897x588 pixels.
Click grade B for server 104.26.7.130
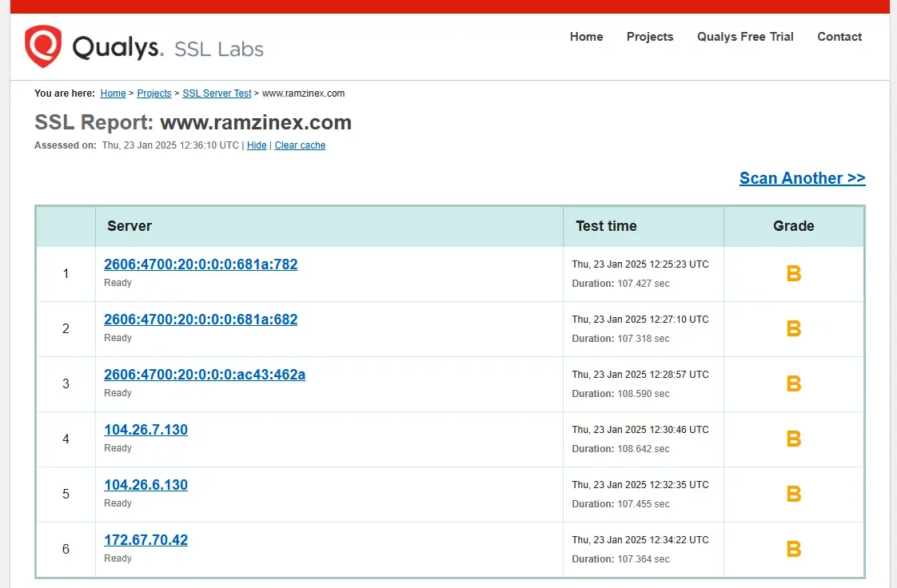[x=793, y=439]
